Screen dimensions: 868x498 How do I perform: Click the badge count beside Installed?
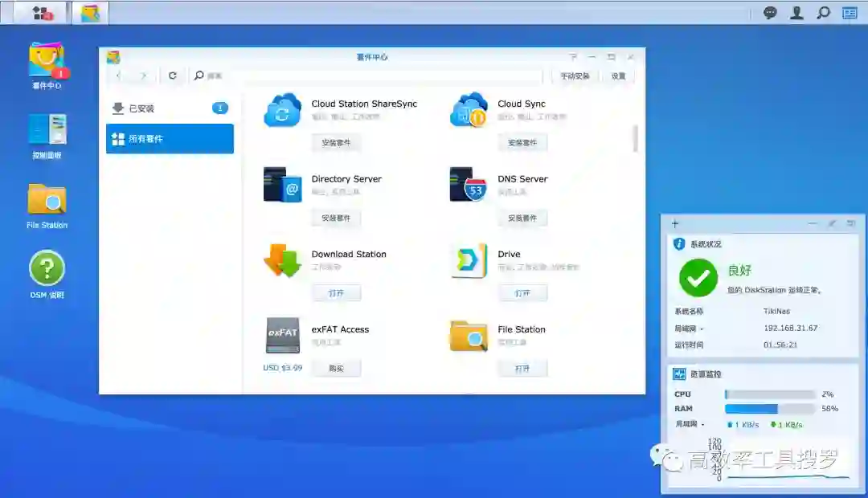219,108
